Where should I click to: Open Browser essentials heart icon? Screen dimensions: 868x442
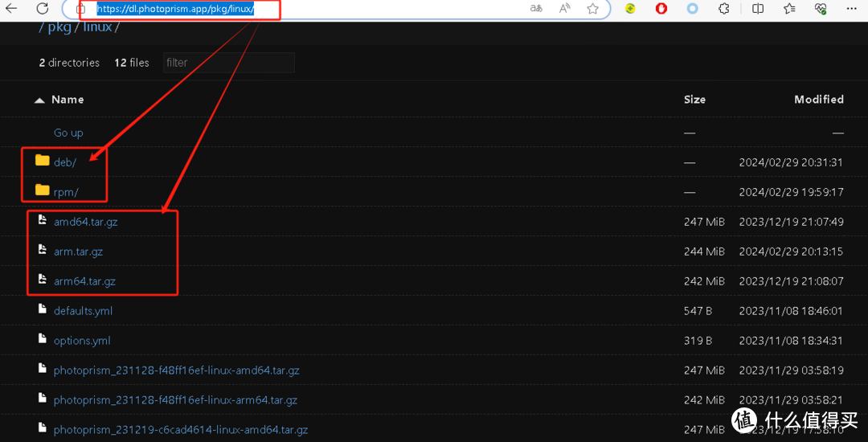[821, 8]
